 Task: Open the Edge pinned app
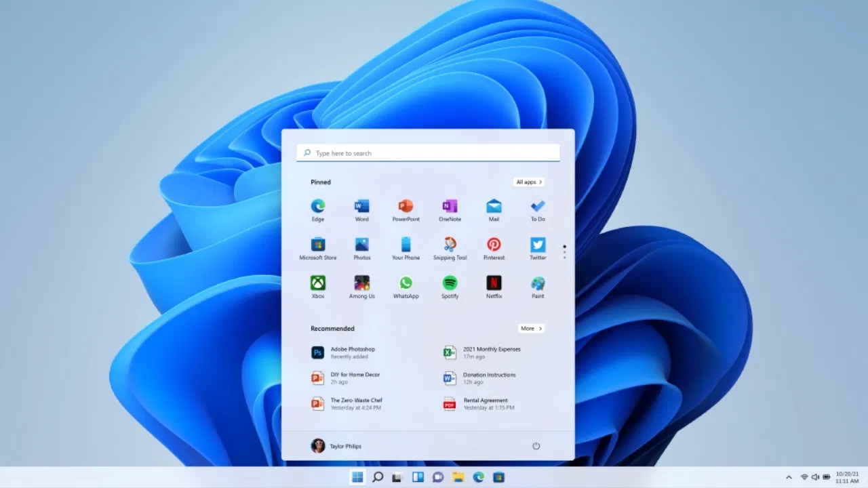(x=317, y=207)
